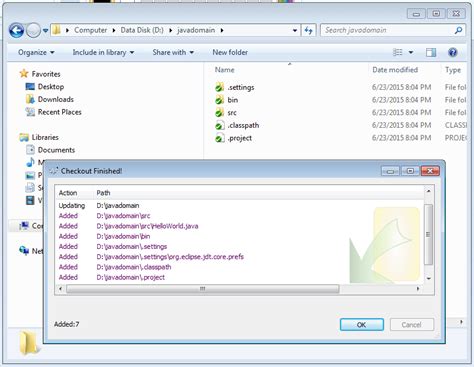Select the Data Disk (D:) breadcrumb
The width and height of the screenshot is (474, 367).
coord(142,30)
